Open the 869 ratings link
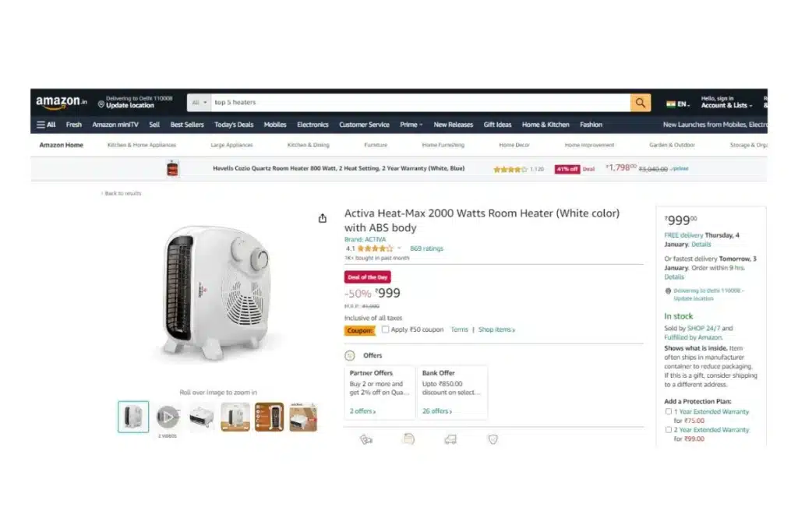Viewport: 798px width, 532px height. click(426, 248)
